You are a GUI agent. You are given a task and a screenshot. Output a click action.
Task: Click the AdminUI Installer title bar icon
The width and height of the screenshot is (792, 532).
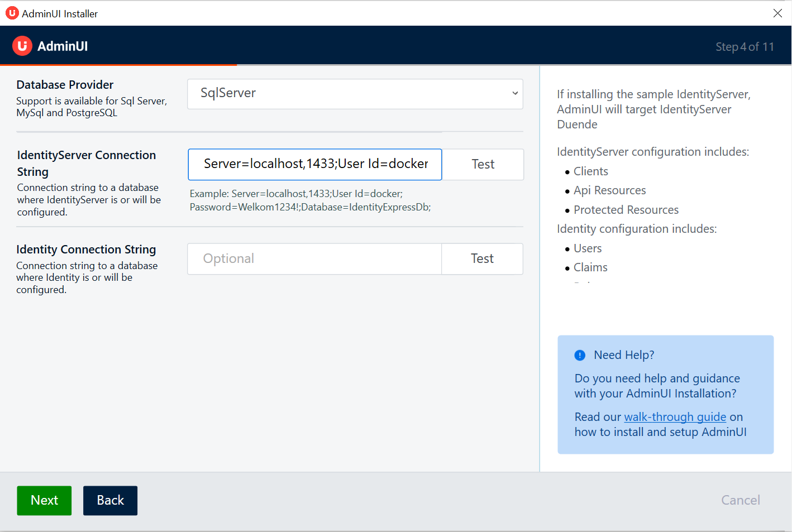tap(12, 13)
